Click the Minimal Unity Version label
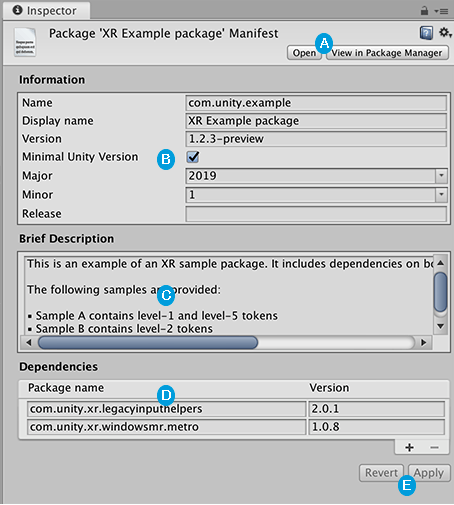Screen dimensions: 454x505 click(x=80, y=157)
